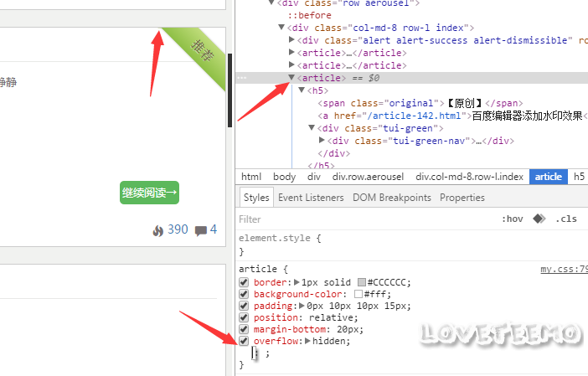Collapse the selected article node
The width and height of the screenshot is (588, 376).
[x=291, y=78]
